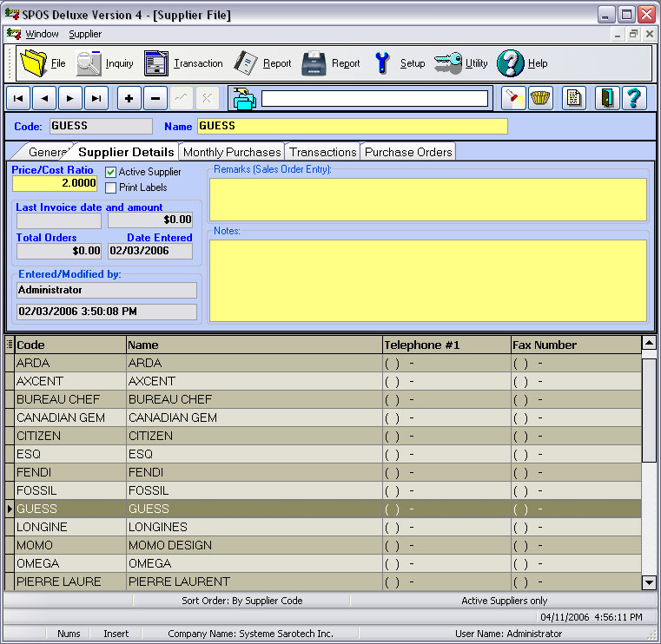Switch to the Transactions tab
This screenshot has width=661, height=644.
[x=322, y=152]
